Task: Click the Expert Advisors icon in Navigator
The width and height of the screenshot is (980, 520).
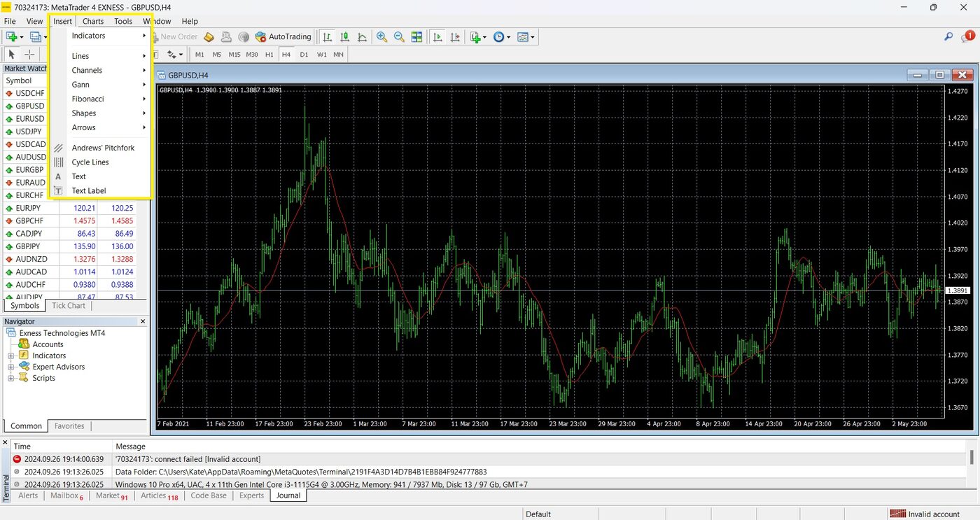Action: pos(24,367)
